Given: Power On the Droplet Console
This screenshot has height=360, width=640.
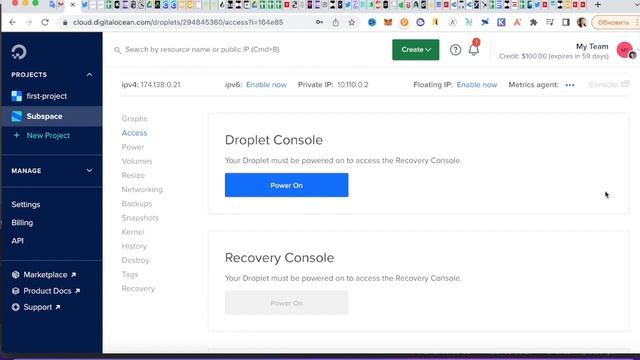Looking at the screenshot, I should pyautogui.click(x=287, y=185).
